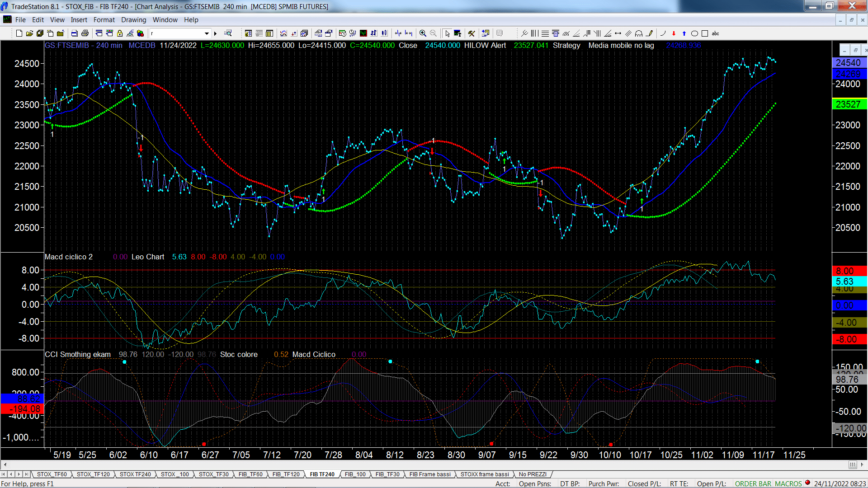Switch to the FIB_TF60 workspace tab

(250, 474)
